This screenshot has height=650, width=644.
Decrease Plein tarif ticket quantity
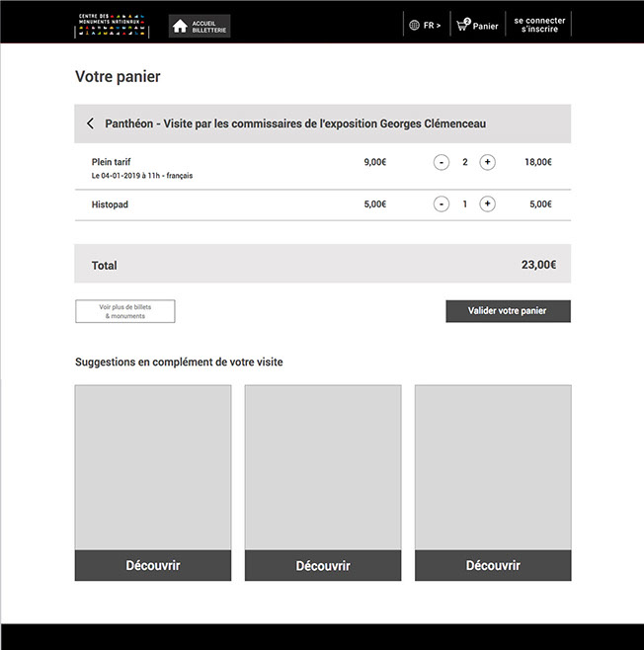(x=442, y=162)
